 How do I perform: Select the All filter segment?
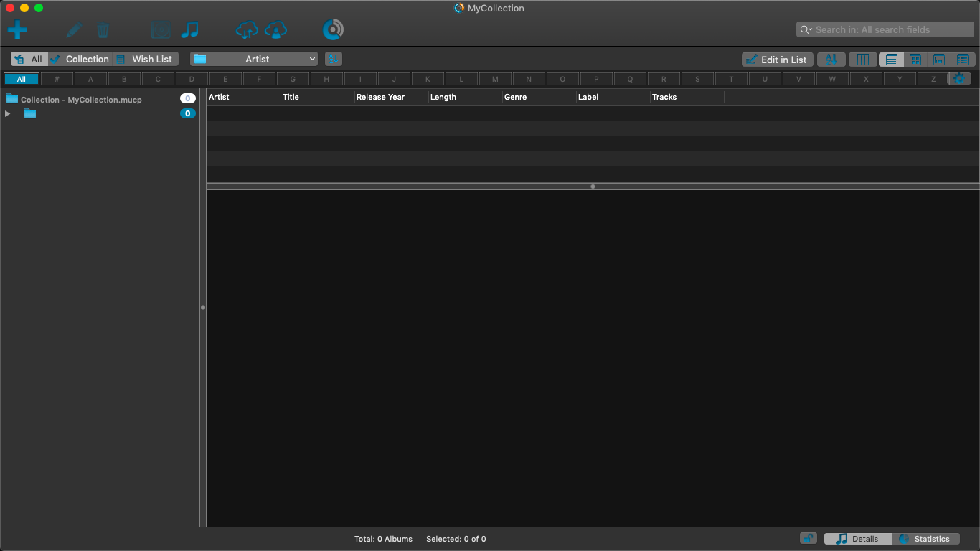coord(29,59)
